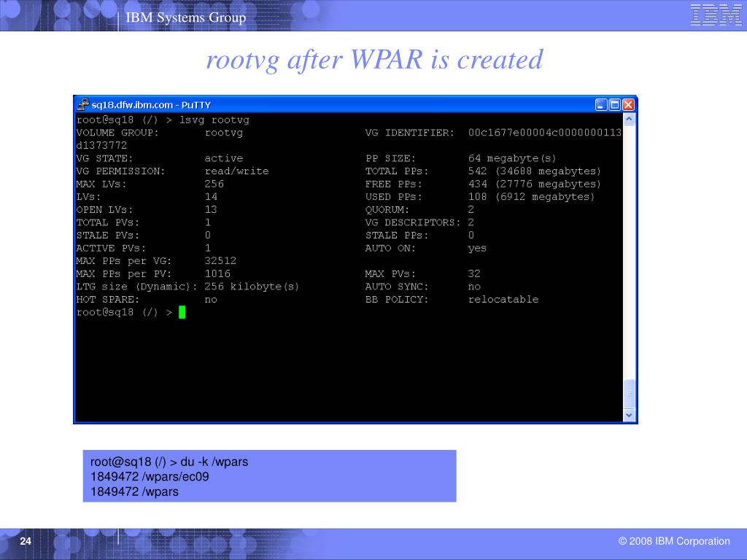Viewport: 747px width, 560px height.
Task: Click the scrollbar down arrow in terminal
Action: click(x=629, y=415)
